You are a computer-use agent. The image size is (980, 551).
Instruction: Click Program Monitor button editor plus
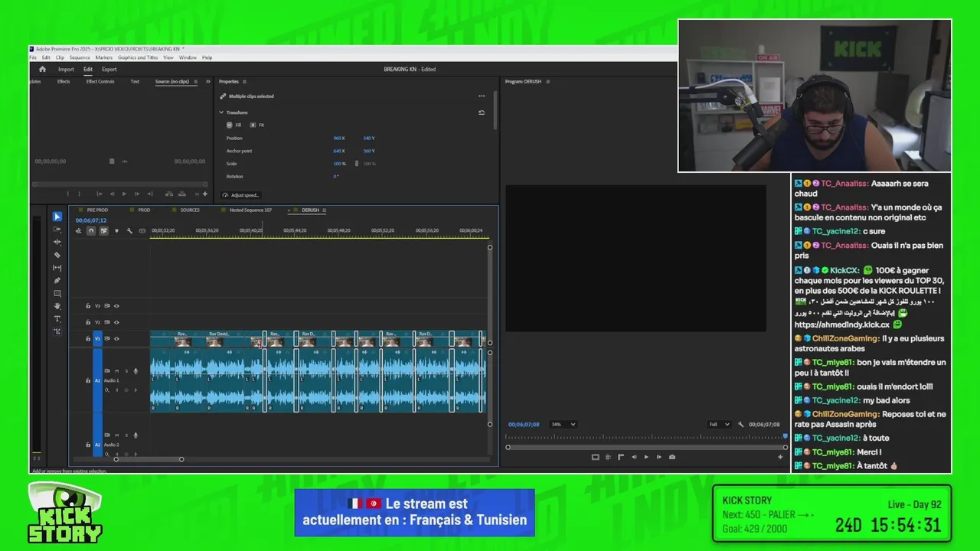coord(780,457)
